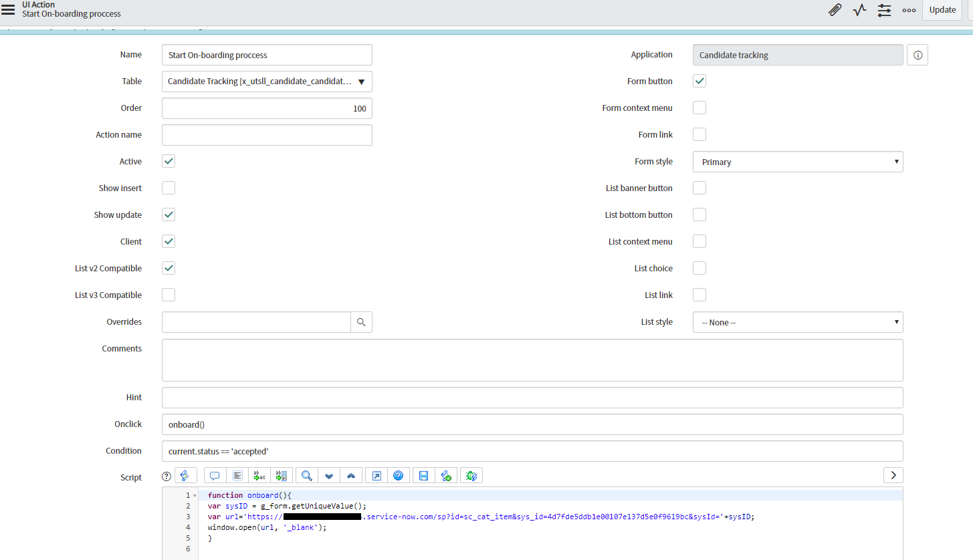Image resolution: width=973 pixels, height=560 pixels.
Task: Check the List banner button option
Action: coord(699,188)
